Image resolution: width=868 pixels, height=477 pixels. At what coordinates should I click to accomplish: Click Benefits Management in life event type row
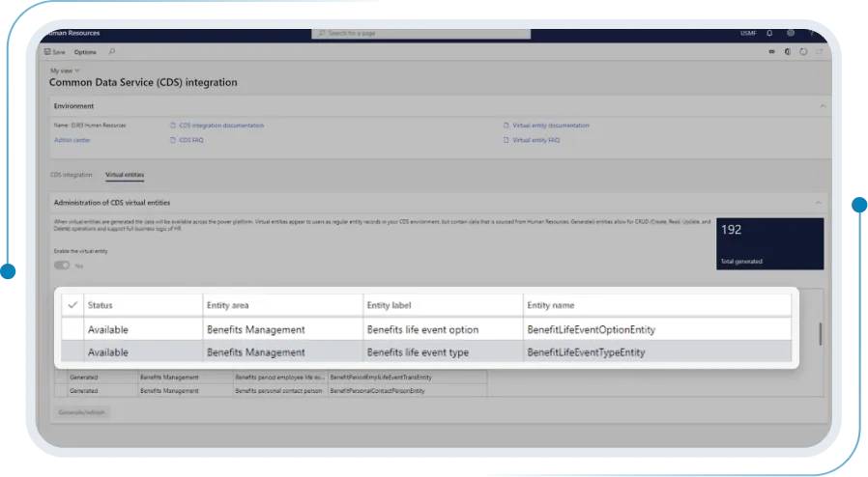click(x=256, y=352)
